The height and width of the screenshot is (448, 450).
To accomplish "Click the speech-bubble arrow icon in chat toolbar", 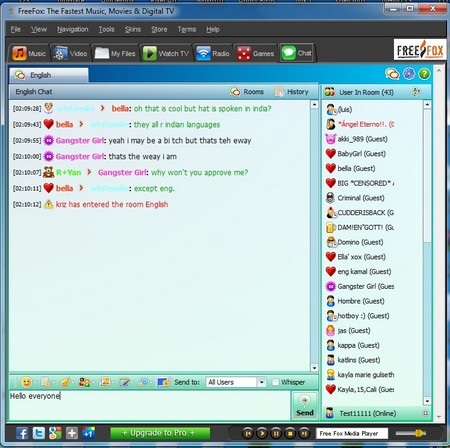I will (144, 382).
